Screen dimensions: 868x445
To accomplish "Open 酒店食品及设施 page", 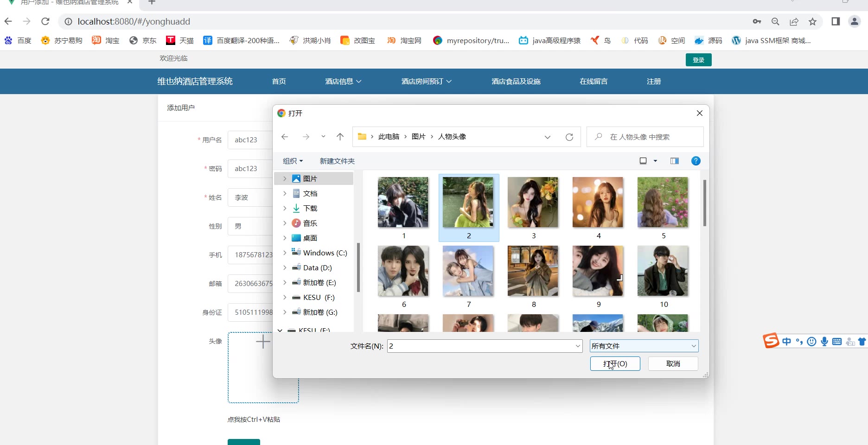I will (x=516, y=81).
